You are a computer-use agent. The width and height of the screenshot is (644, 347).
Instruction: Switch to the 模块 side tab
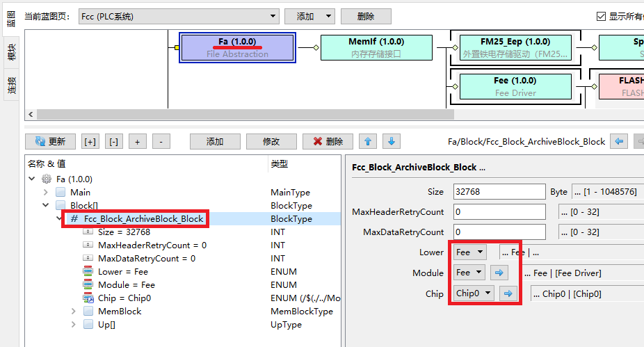click(x=12, y=53)
